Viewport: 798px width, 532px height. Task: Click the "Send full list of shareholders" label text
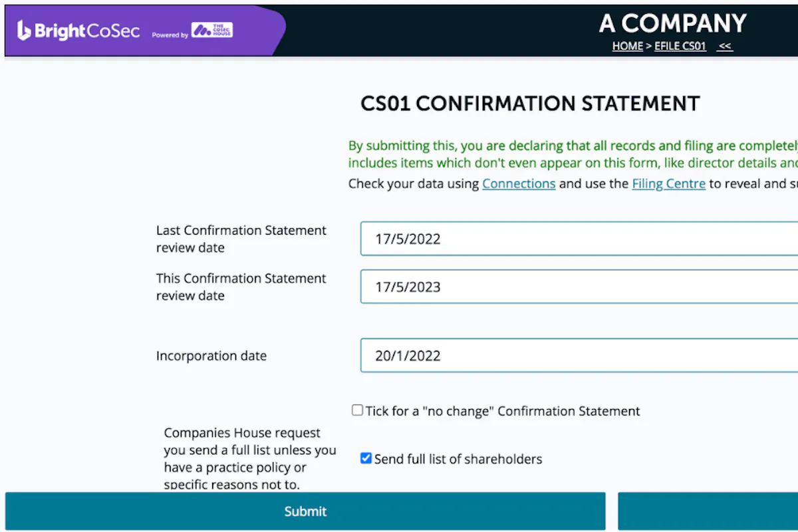click(458, 459)
